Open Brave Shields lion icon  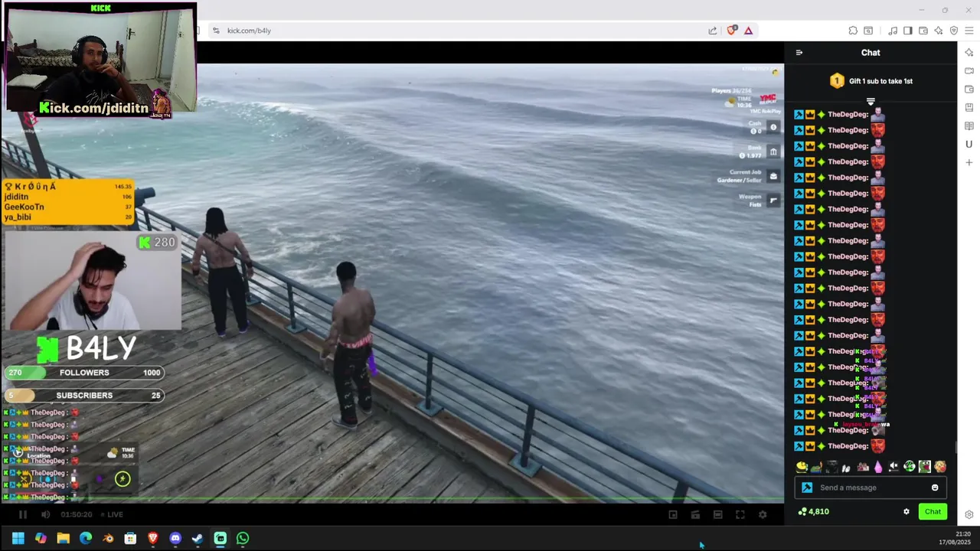[x=732, y=31]
